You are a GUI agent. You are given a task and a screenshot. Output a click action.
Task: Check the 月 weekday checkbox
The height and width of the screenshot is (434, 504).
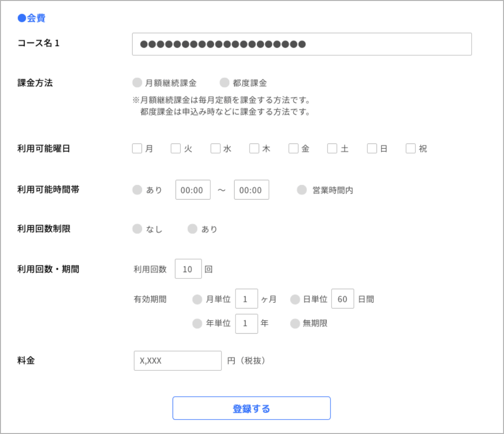137,149
